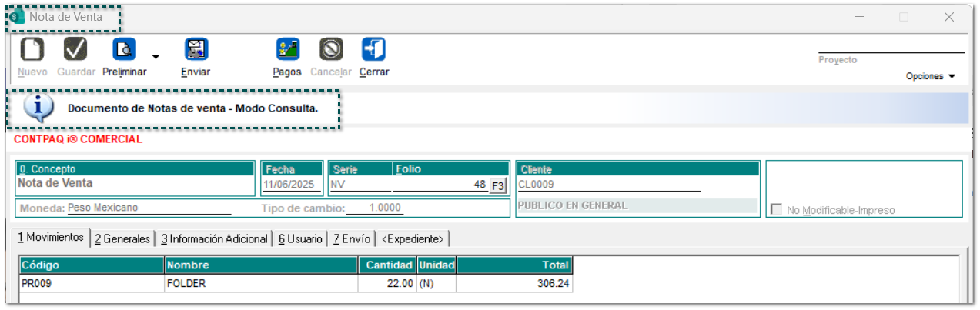This screenshot has height=310, width=980.
Task: Click the 0. Concepto header label
Action: (x=47, y=169)
